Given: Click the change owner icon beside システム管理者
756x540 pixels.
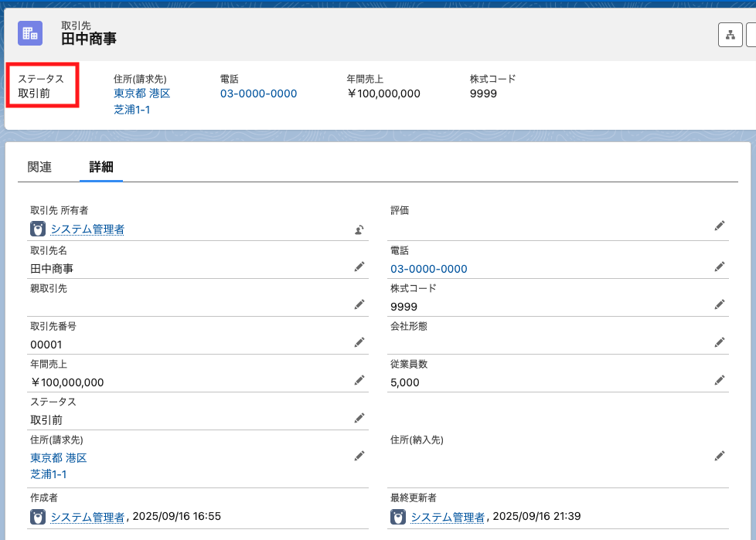Looking at the screenshot, I should click(359, 229).
